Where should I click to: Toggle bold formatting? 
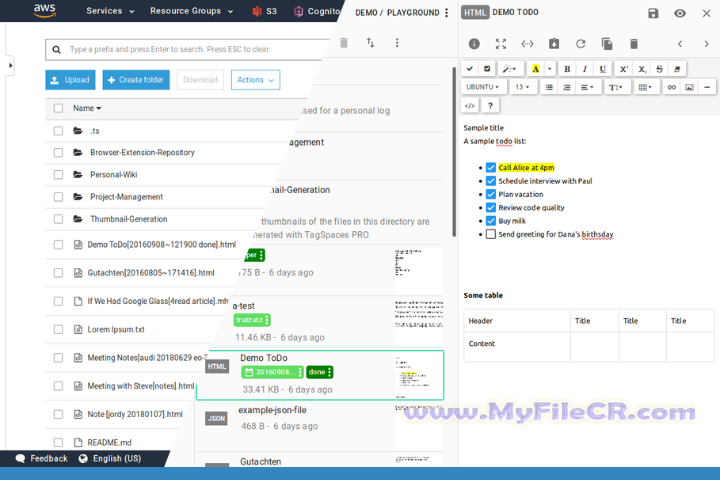pyautogui.click(x=567, y=69)
